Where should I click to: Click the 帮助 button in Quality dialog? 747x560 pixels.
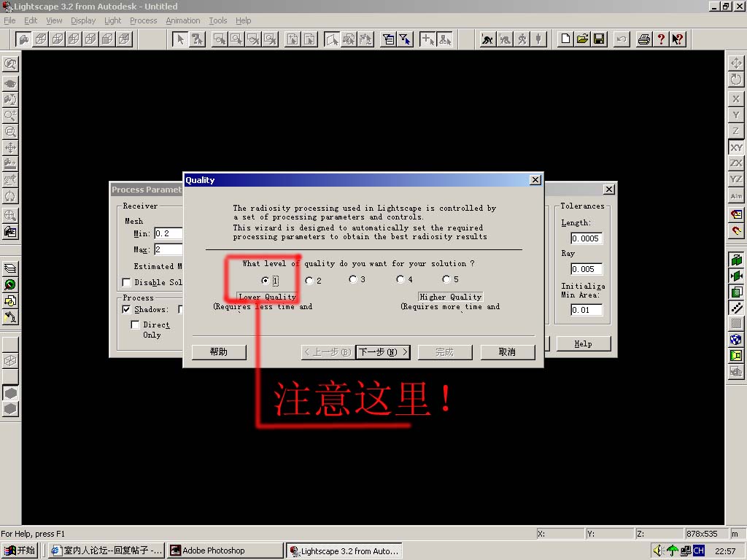tap(219, 352)
